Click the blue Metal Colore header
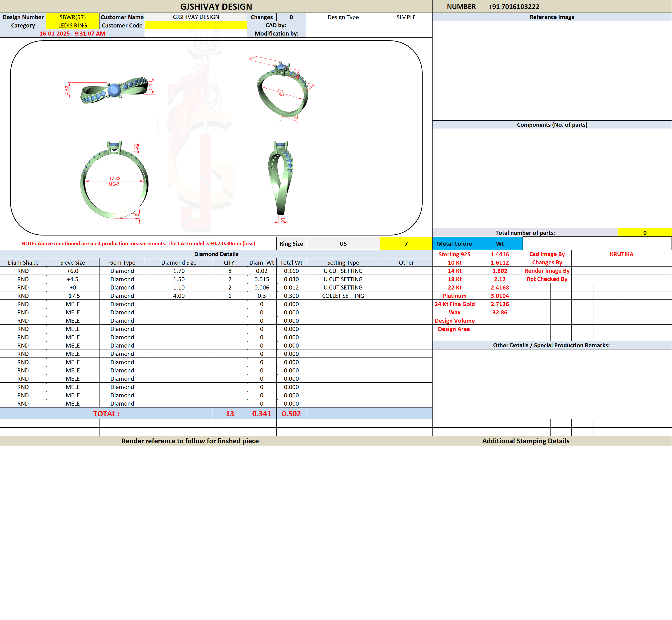The height and width of the screenshot is (620, 672). pos(454,244)
